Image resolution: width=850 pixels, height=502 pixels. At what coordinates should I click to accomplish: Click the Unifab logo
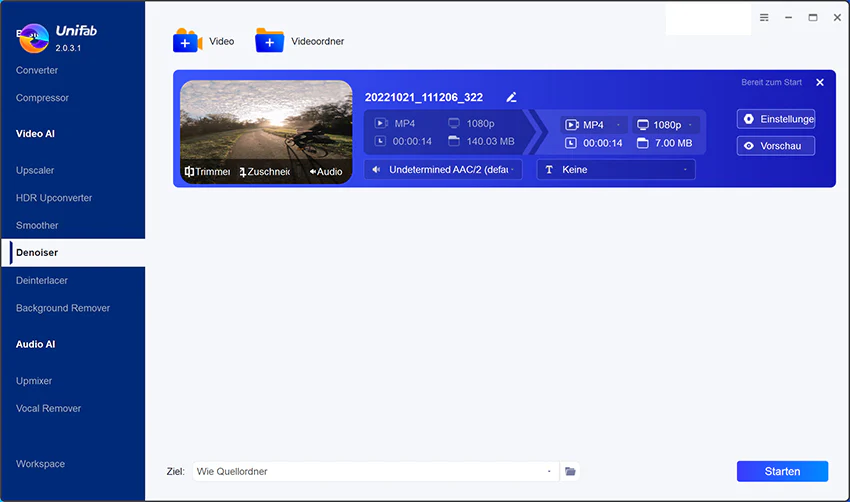pos(34,38)
